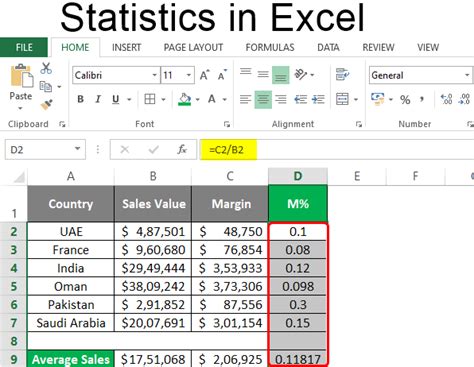Toggle center horizontal alignment
The image size is (474, 367).
(263, 99)
